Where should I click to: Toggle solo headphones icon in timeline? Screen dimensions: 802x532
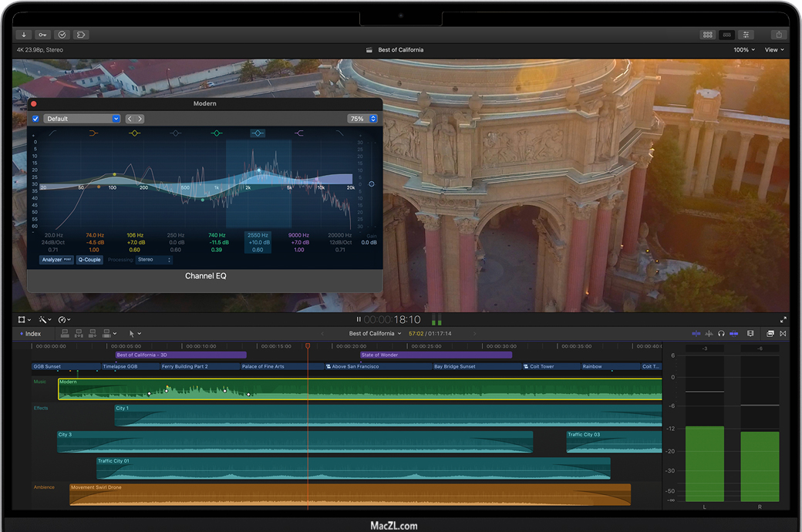coord(721,334)
